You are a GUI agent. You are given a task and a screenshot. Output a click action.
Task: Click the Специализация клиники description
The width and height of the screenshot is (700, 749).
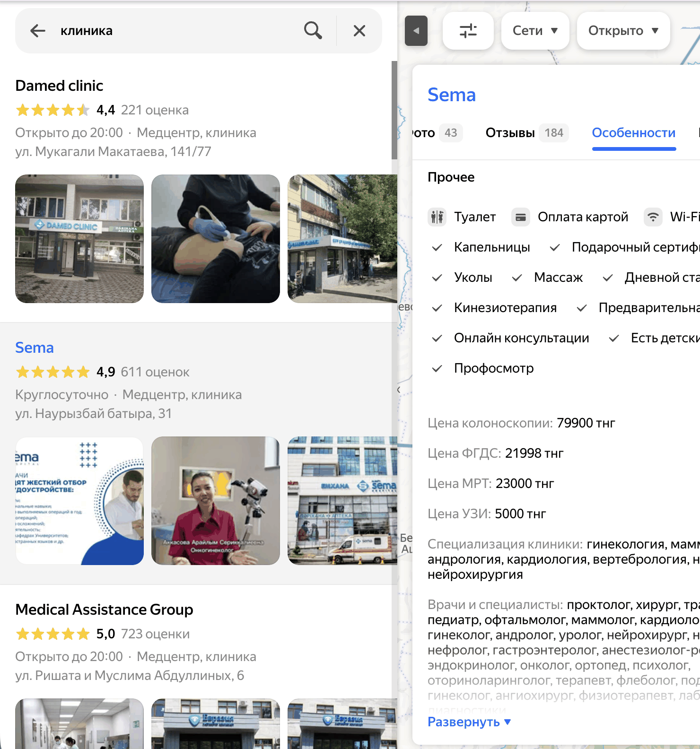click(x=564, y=559)
